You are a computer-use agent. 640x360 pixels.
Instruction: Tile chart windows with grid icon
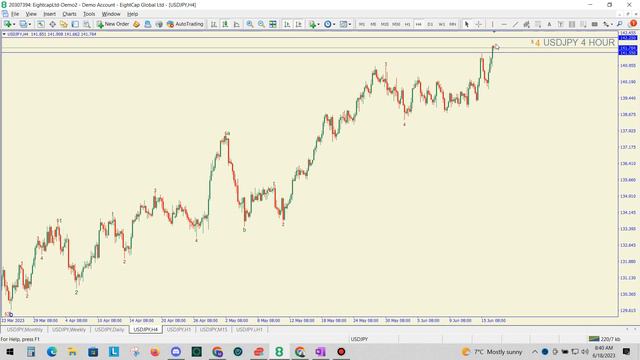pos(273,24)
